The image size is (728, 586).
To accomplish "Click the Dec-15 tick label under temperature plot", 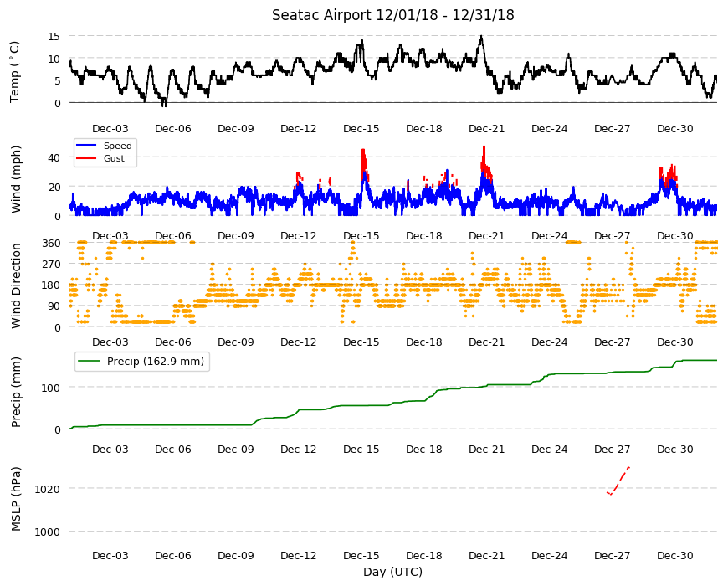I will [x=361, y=129].
